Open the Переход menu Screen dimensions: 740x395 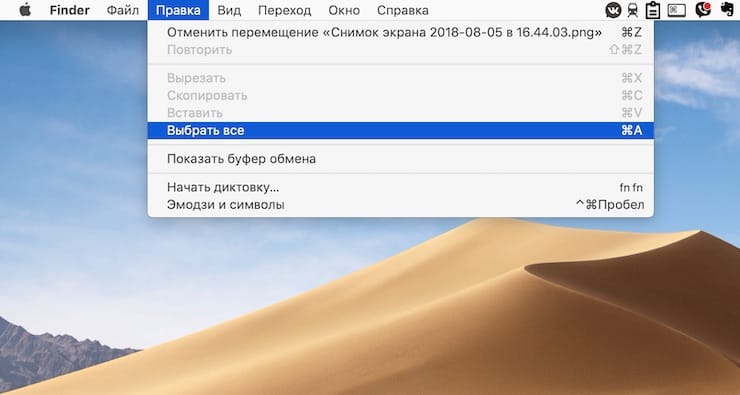pyautogui.click(x=285, y=10)
